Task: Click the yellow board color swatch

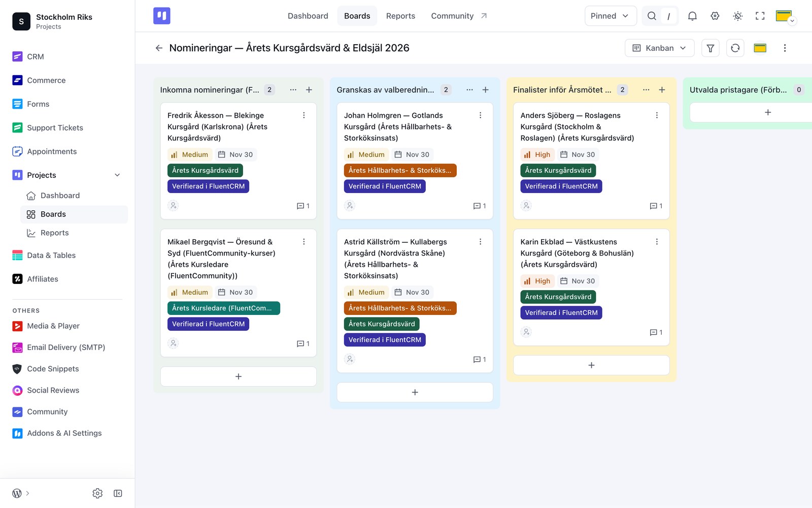Action: (x=760, y=48)
